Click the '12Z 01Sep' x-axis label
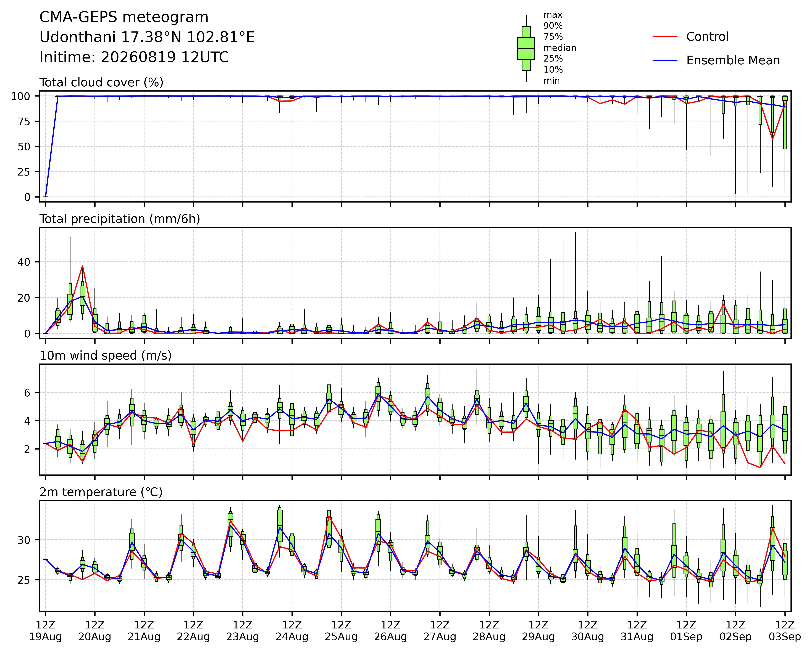 click(x=686, y=631)
